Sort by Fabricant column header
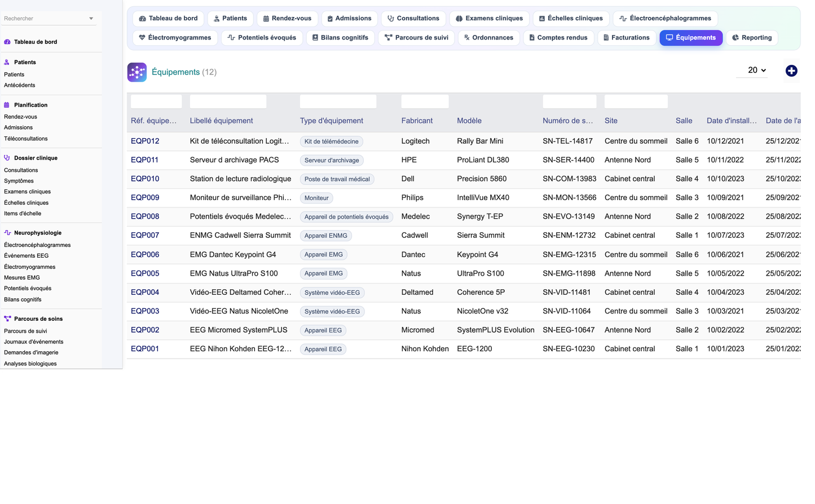Viewport: 815px width, 504px height. pos(417,121)
